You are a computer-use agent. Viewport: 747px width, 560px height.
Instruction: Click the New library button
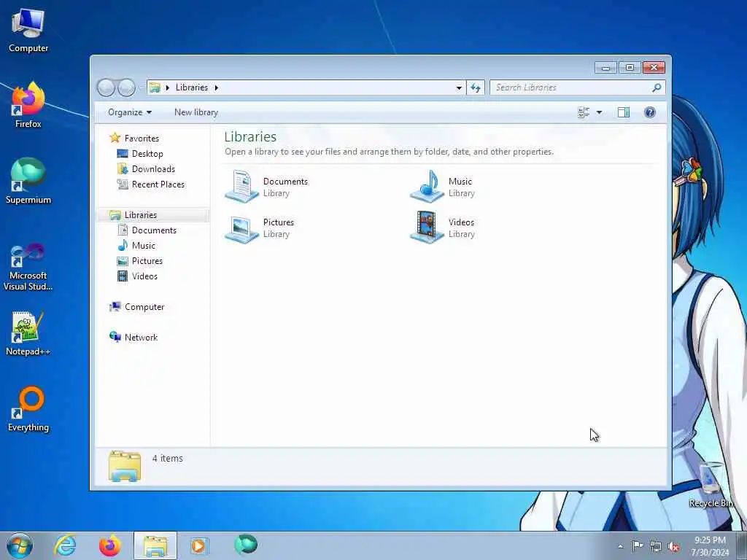pos(196,112)
